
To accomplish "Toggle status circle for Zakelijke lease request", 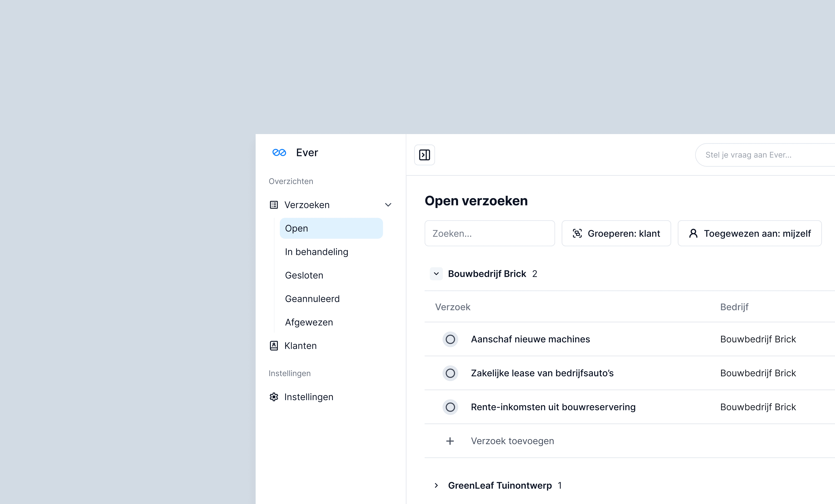I will click(450, 373).
